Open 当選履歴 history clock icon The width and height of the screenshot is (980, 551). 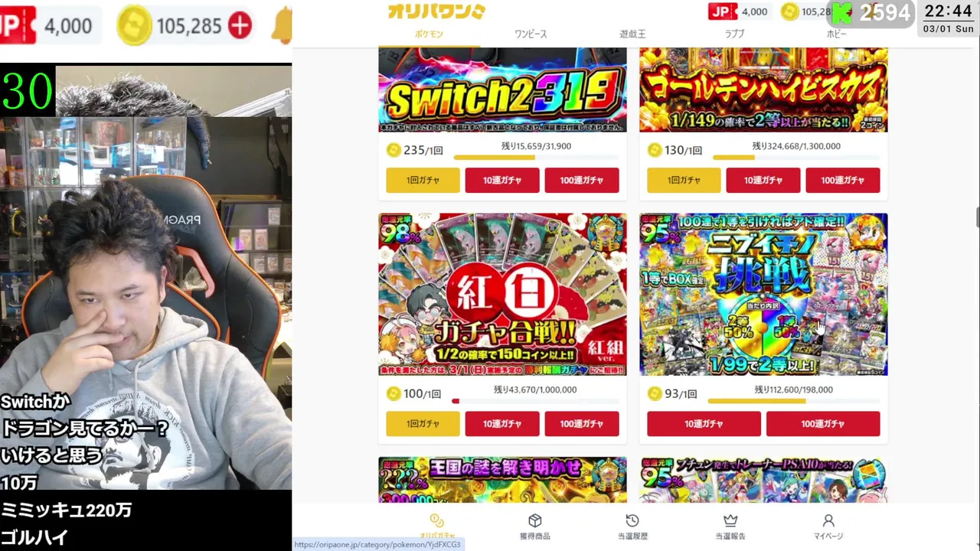pyautogui.click(x=632, y=520)
